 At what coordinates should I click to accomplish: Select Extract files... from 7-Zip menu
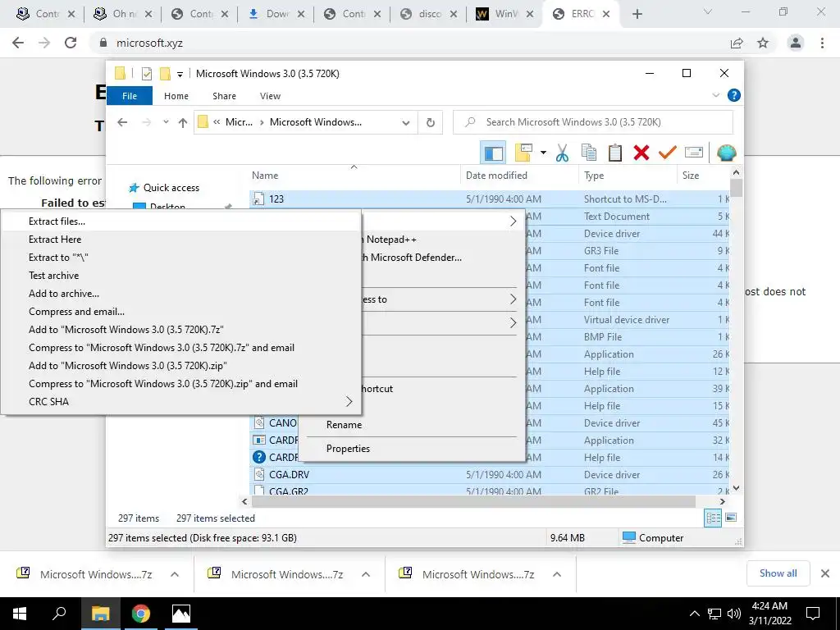point(181,221)
